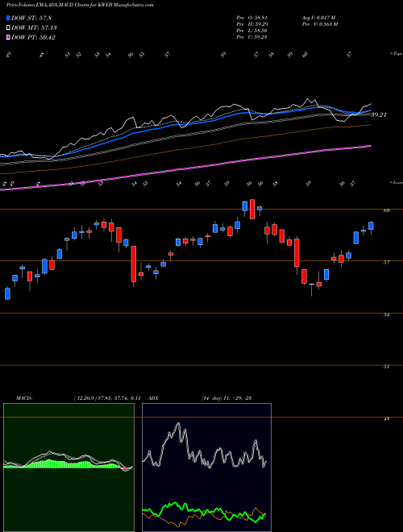403x532 pixels.
Task: Click the white DOW MT legend swatch
Action: point(8,28)
